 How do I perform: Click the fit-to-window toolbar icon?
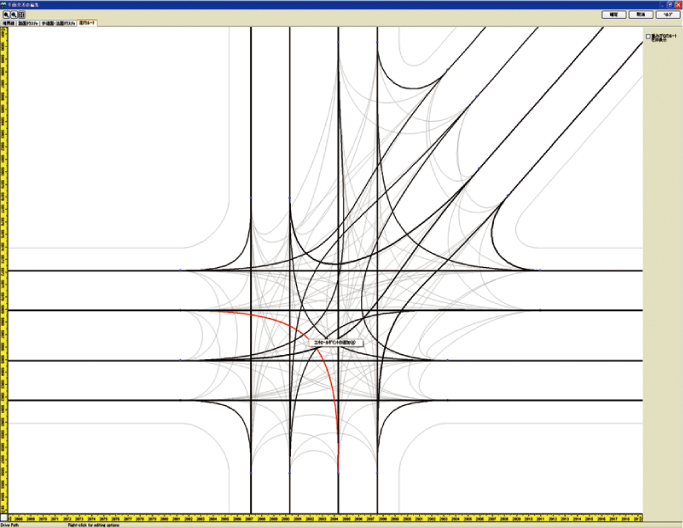click(21, 14)
